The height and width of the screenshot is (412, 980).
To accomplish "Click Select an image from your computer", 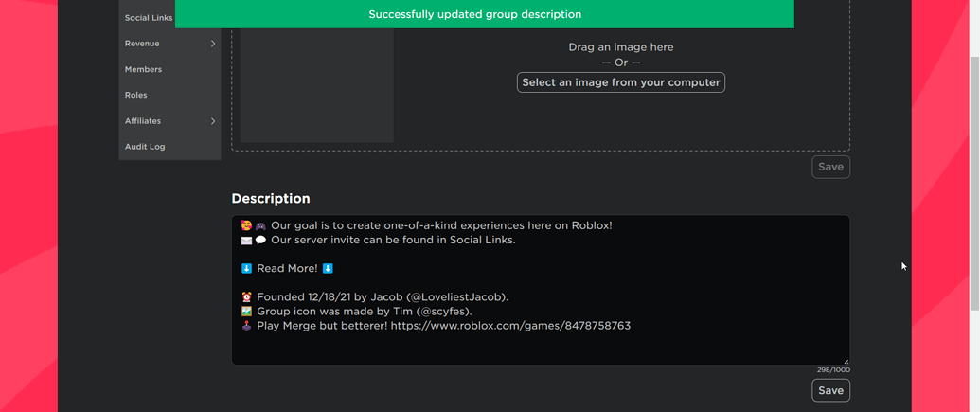I will [x=620, y=82].
